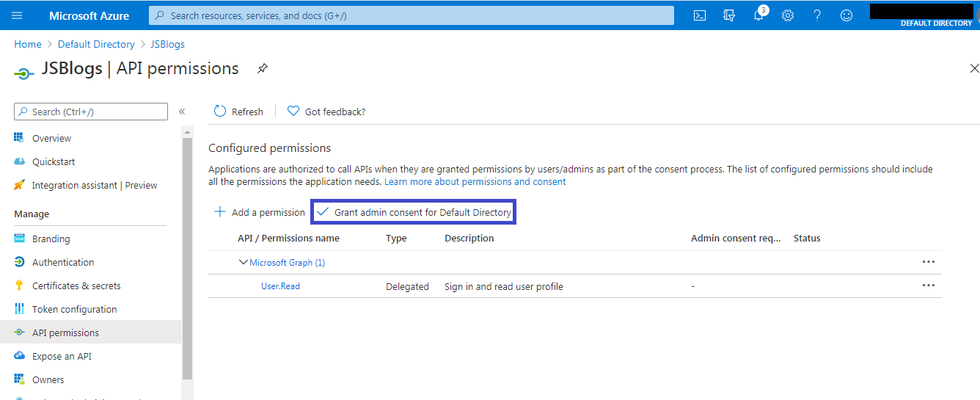Click Grant admin consent for Default Directory

(414, 212)
